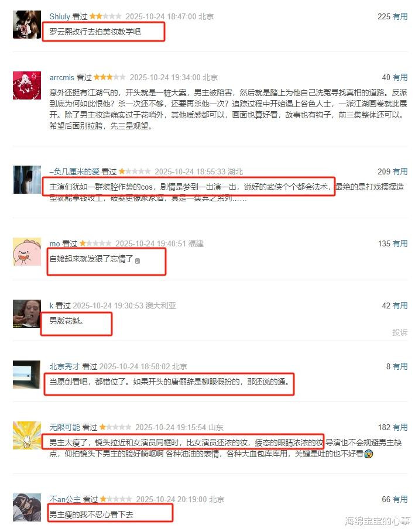Image resolution: width=415 pixels, height=532 pixels.
Task: Open the 不an公主 username link
Action: (x=65, y=499)
